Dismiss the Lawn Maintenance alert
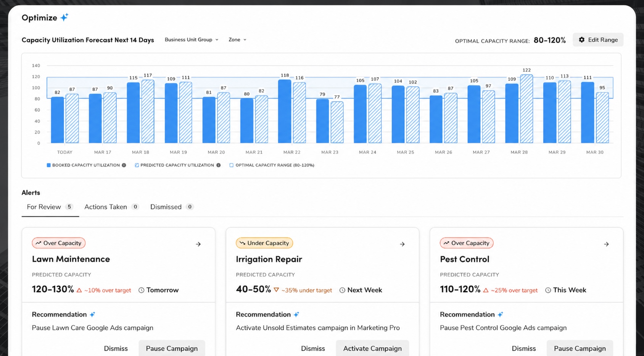The width and height of the screenshot is (644, 356). [116, 348]
